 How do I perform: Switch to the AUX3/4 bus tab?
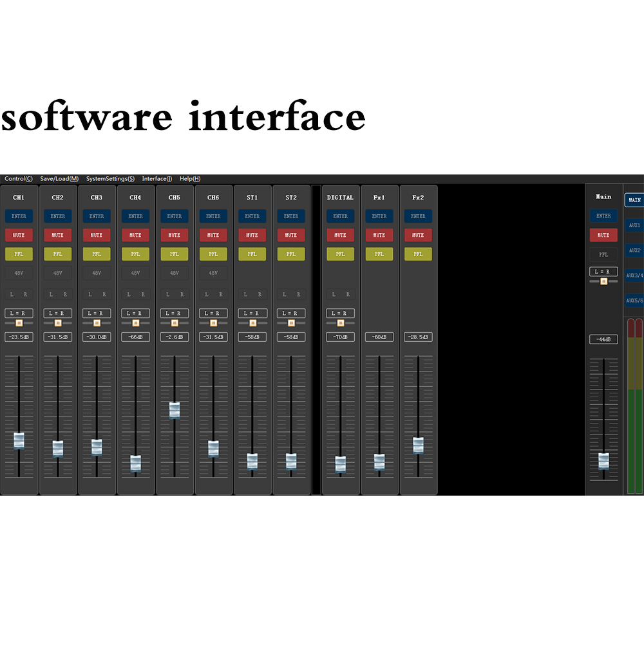coord(634,276)
